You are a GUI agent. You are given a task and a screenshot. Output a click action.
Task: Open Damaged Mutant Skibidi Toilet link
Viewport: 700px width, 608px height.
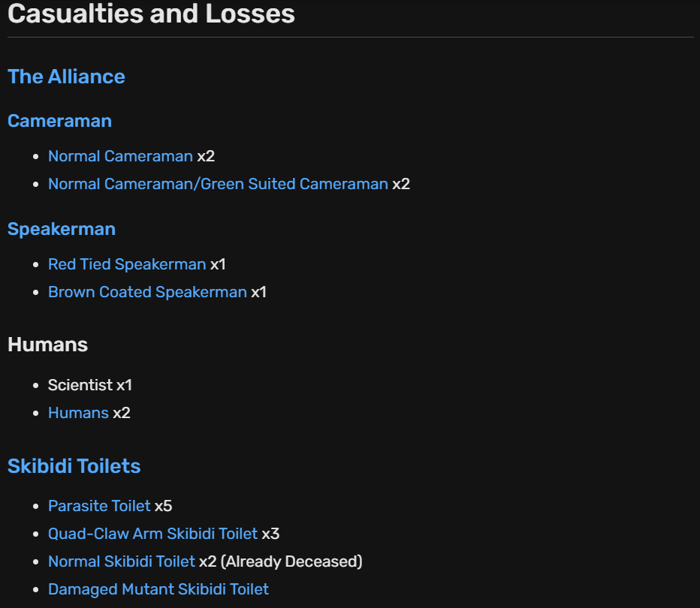(158, 589)
